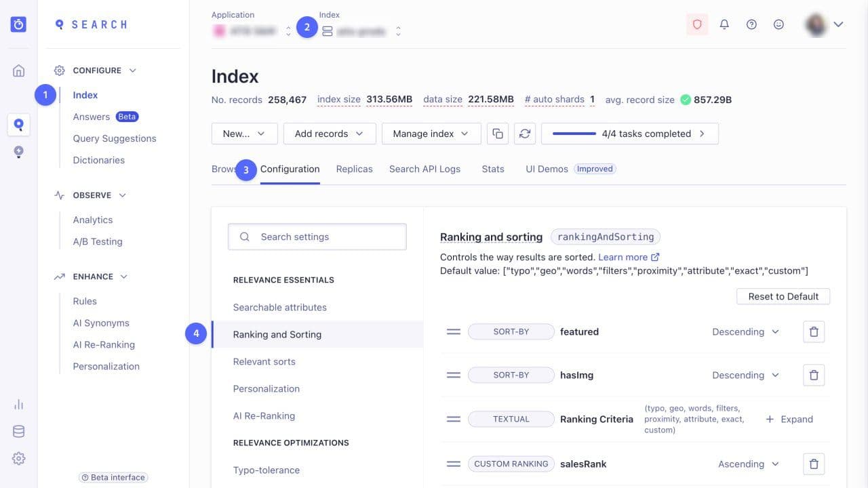Grab the drag handle for the salesRank row
This screenshot has width=868, height=488.
point(454,464)
